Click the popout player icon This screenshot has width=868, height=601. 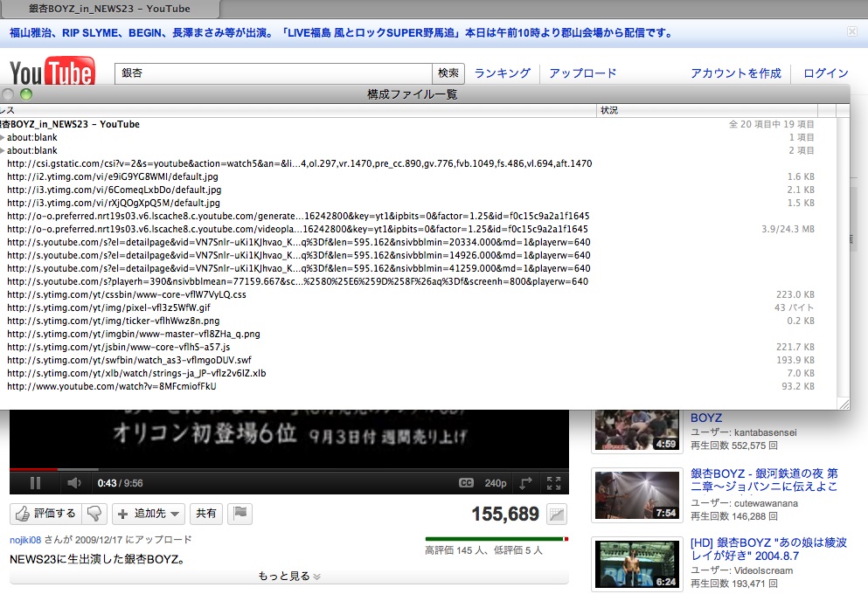525,483
